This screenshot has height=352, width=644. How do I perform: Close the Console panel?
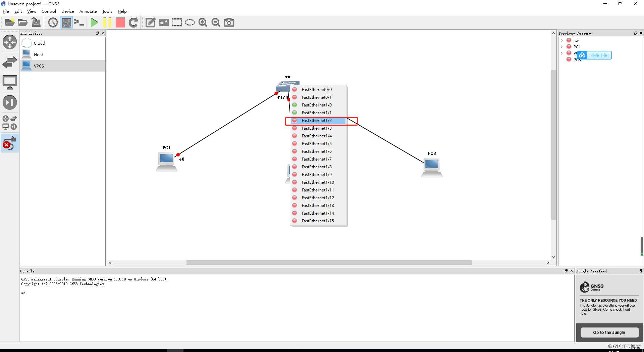coord(572,271)
